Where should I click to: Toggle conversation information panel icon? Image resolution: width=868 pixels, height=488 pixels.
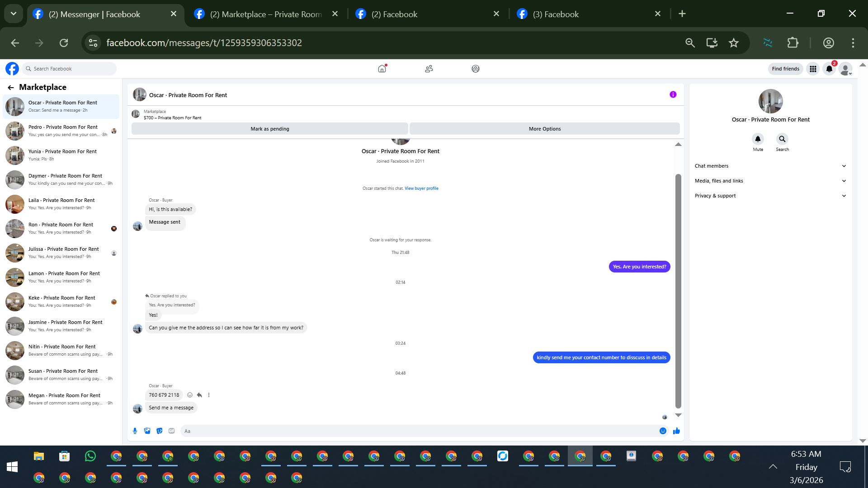pyautogui.click(x=673, y=95)
